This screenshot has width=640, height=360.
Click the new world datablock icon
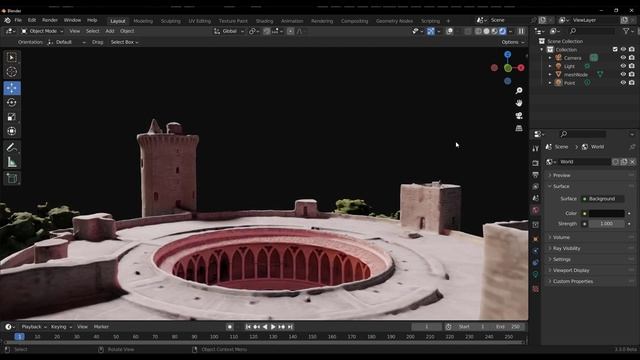(624, 162)
